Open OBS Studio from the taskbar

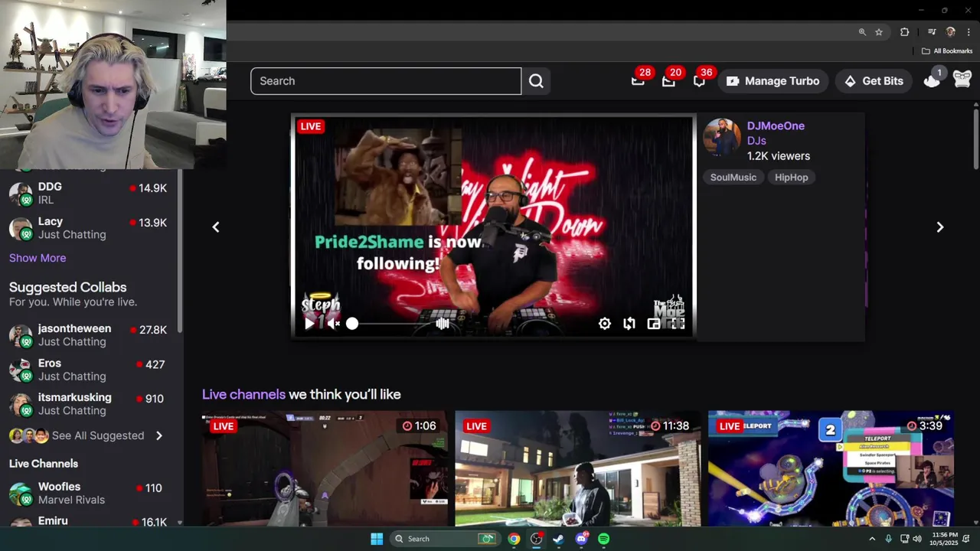tap(536, 539)
